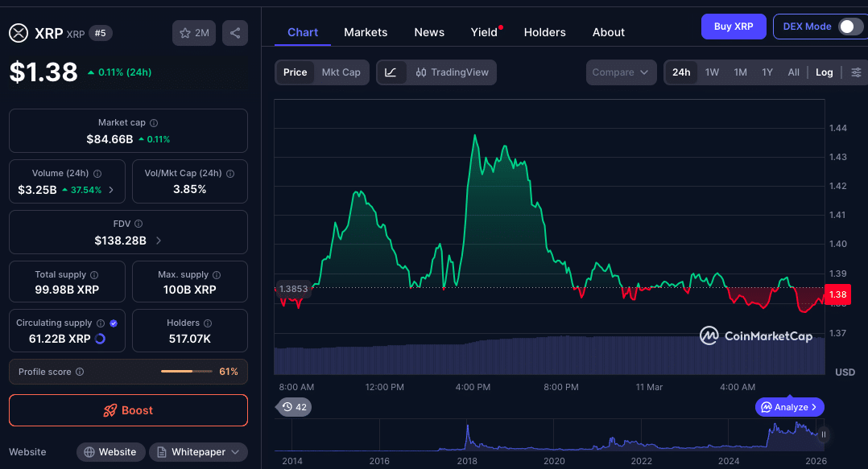Click the XRP coin logo icon
Screen dimensions: 868x469
coord(19,33)
